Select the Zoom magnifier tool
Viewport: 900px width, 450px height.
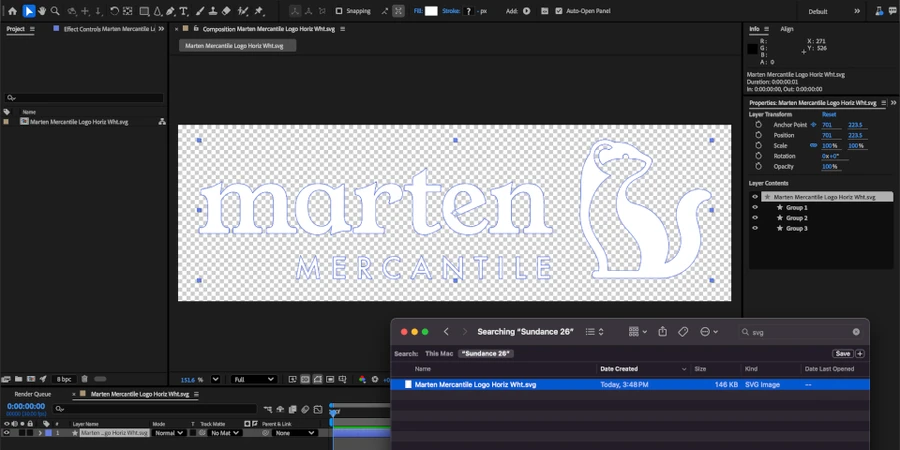point(55,11)
